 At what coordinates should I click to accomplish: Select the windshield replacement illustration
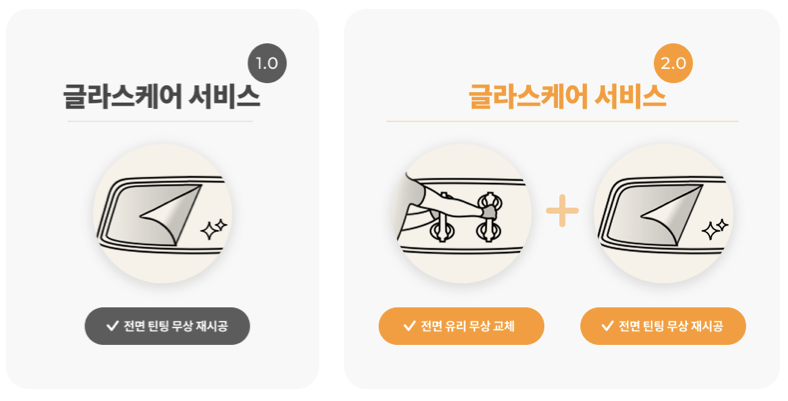pyautogui.click(x=462, y=214)
